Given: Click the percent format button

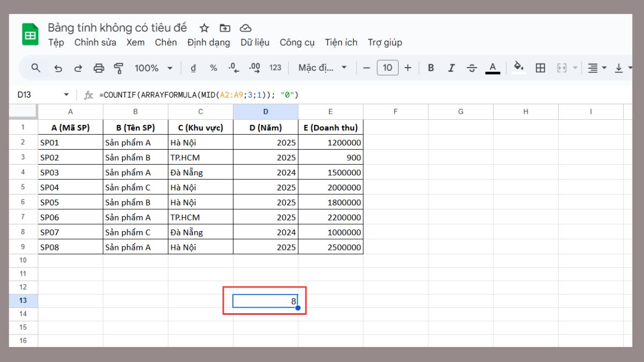Looking at the screenshot, I should click(x=214, y=68).
